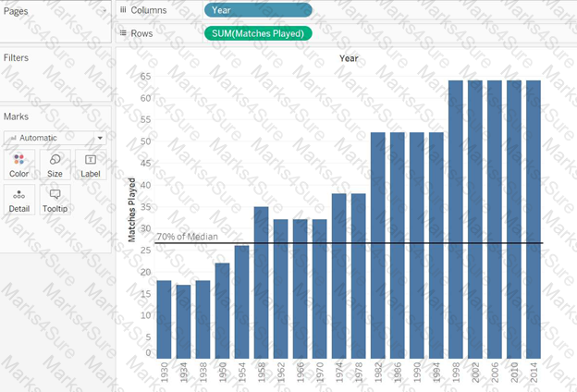Screen dimensions: 577x392
Task: Open the Tooltip marks card
Action: point(55,200)
